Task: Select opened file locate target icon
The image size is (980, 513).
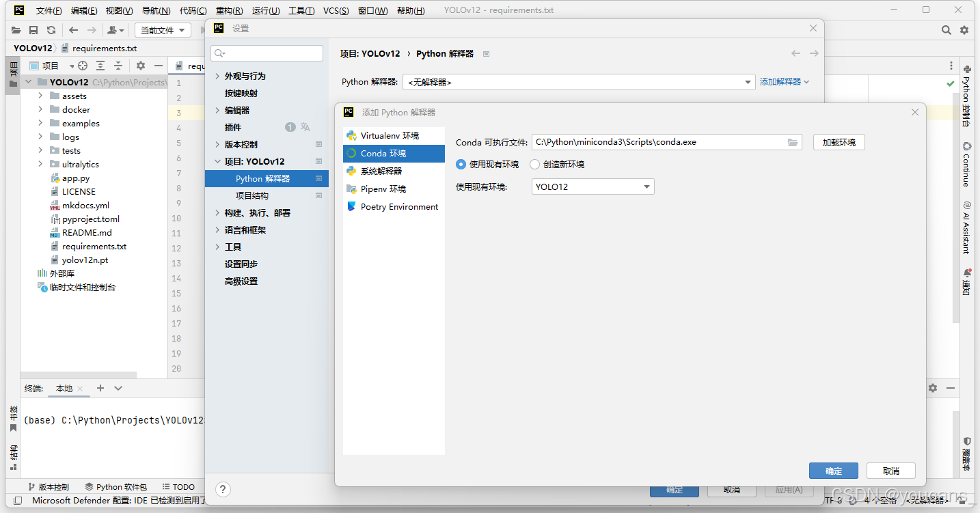Action: [x=83, y=66]
